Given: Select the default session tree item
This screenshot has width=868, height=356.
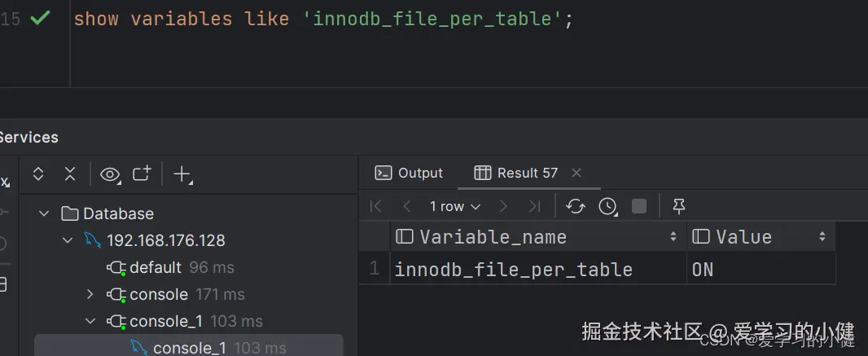Looking at the screenshot, I should tap(155, 267).
